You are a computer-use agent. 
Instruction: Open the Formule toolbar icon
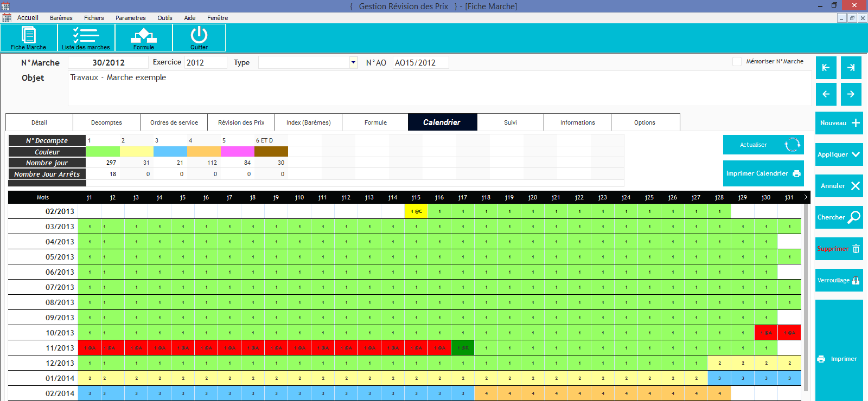144,37
